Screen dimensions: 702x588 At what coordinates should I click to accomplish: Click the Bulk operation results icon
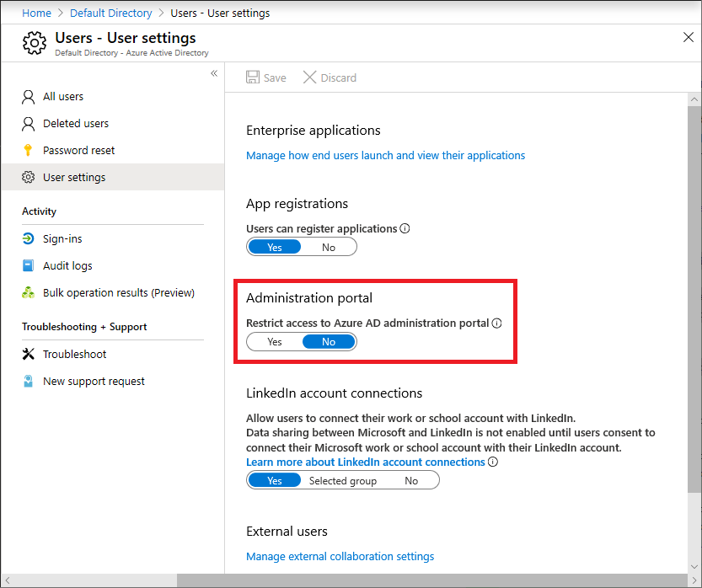coord(28,292)
